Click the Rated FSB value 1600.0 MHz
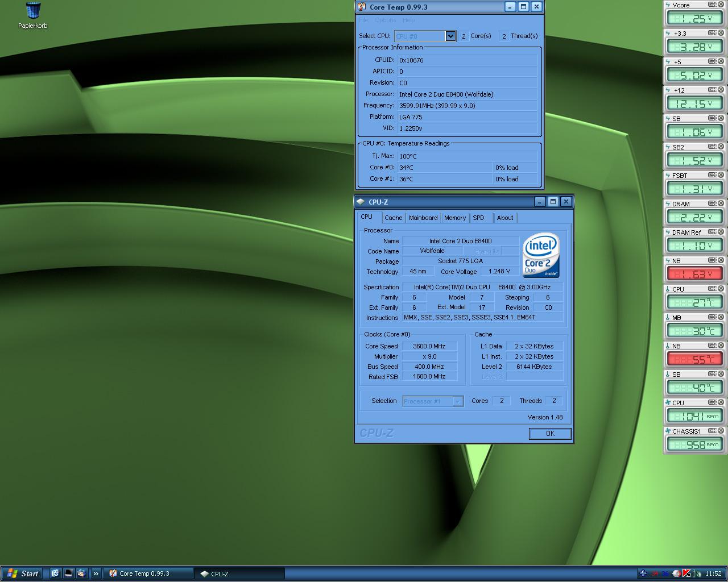 coord(429,377)
